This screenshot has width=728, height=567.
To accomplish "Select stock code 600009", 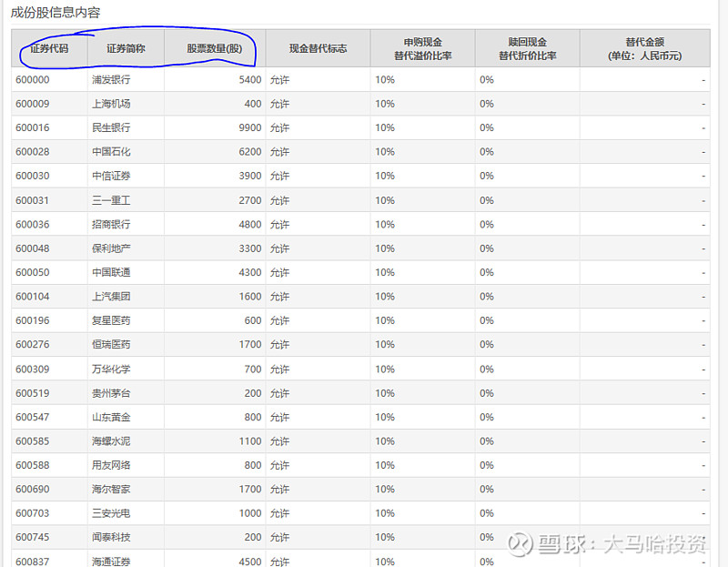I will pyautogui.click(x=33, y=104).
